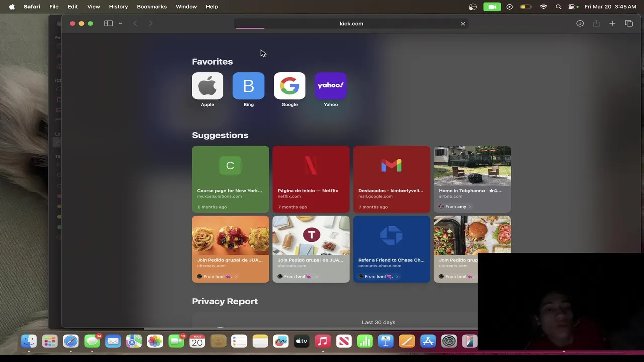Click the 'From lomi' chevron on the T logo card
Image resolution: width=644 pixels, height=362 pixels.
click(x=317, y=276)
